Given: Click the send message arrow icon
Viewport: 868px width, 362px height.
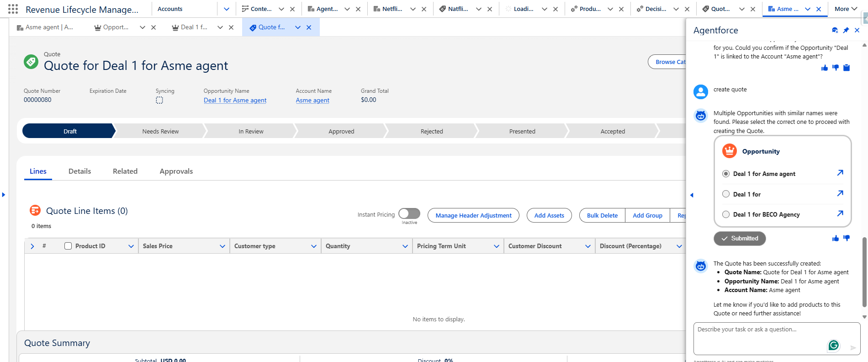Looking at the screenshot, I should (x=853, y=348).
